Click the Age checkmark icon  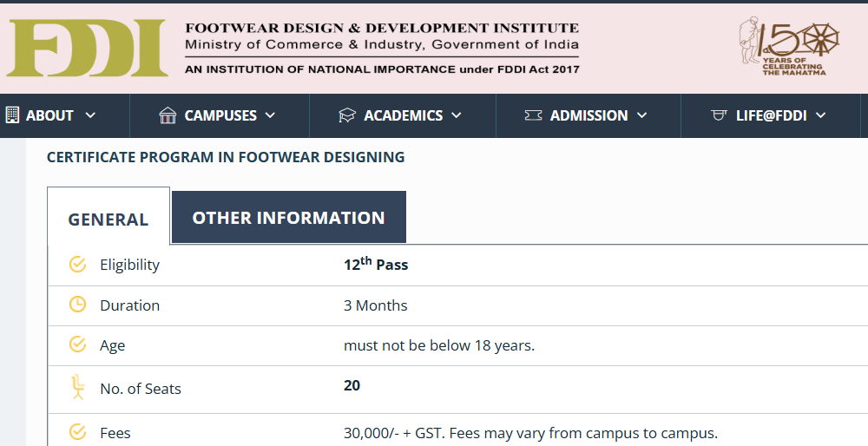point(77,344)
